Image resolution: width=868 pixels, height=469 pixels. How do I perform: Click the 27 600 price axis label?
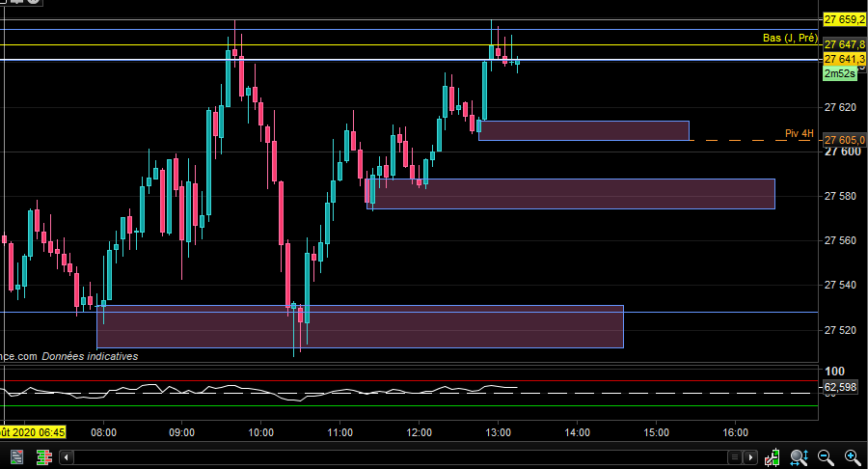(843, 152)
